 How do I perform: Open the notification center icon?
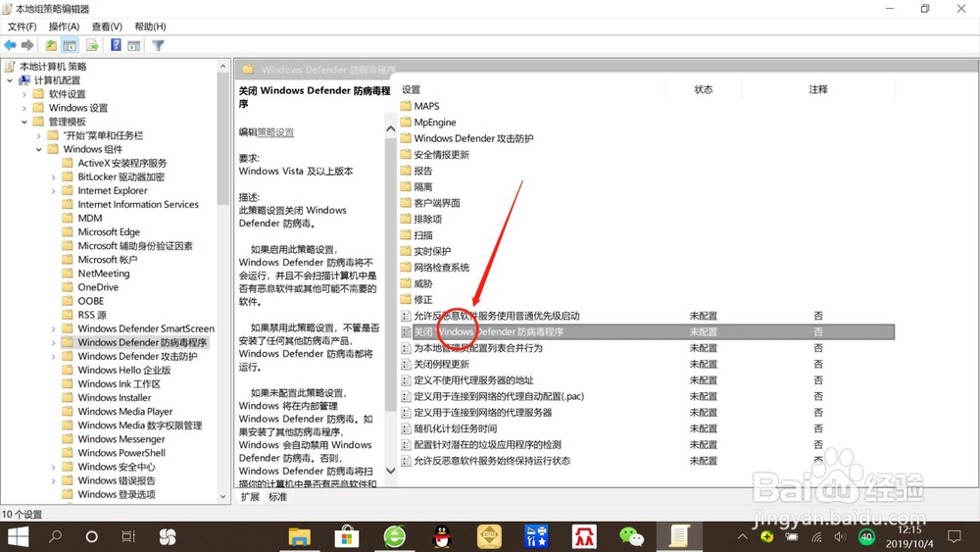[x=955, y=536]
